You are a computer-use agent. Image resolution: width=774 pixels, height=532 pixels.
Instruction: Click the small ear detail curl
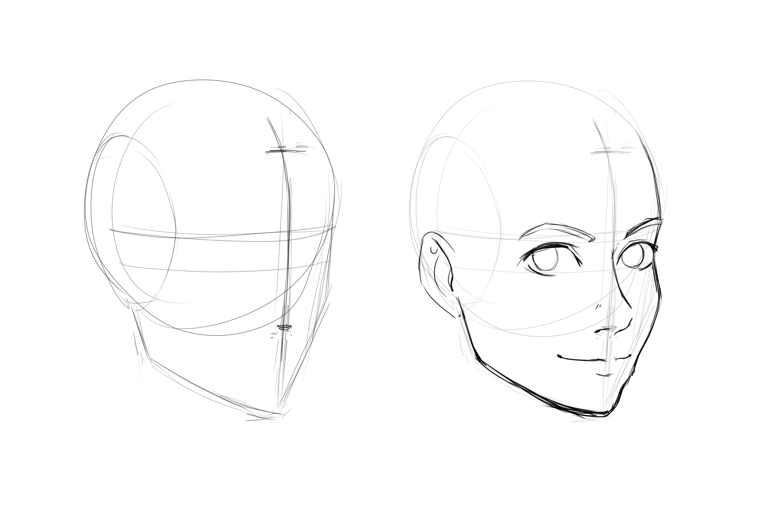(x=434, y=250)
